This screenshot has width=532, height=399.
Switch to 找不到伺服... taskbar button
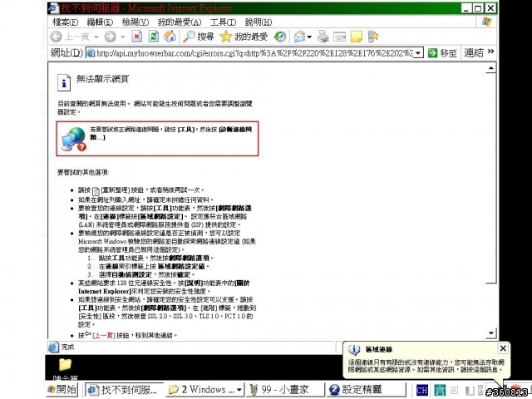point(124,390)
